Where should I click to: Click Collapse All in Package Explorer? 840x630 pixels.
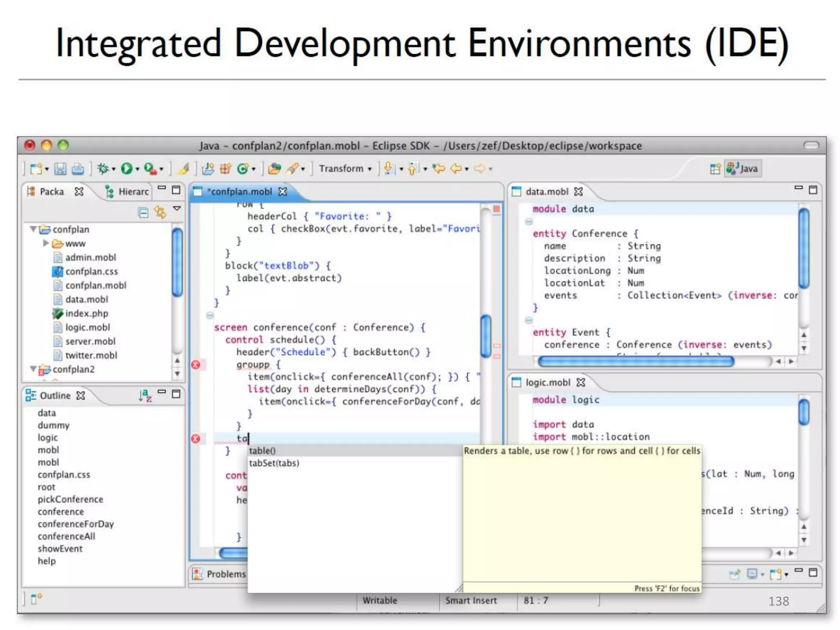[143, 212]
